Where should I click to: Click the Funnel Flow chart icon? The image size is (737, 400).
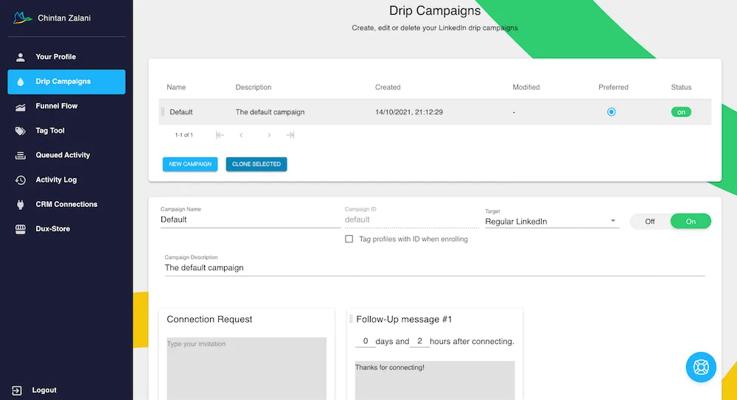pos(20,106)
